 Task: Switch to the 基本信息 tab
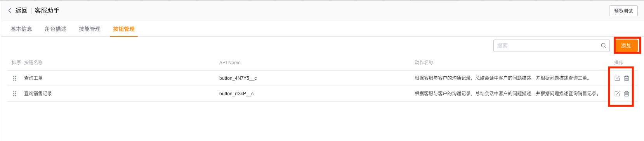pyautogui.click(x=21, y=29)
